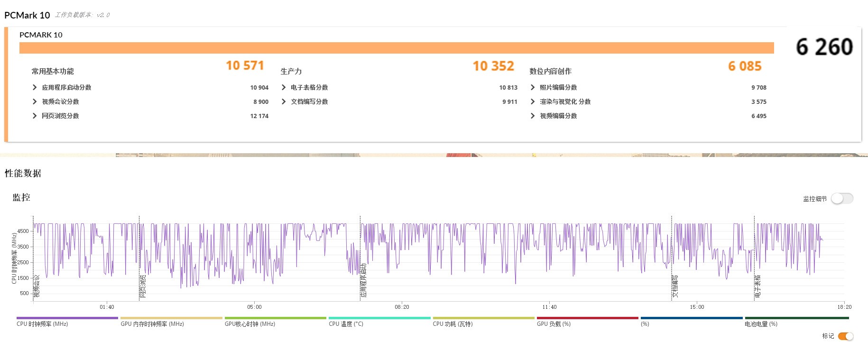Click the productivity score 10 352
868x360 pixels.
[493, 66]
